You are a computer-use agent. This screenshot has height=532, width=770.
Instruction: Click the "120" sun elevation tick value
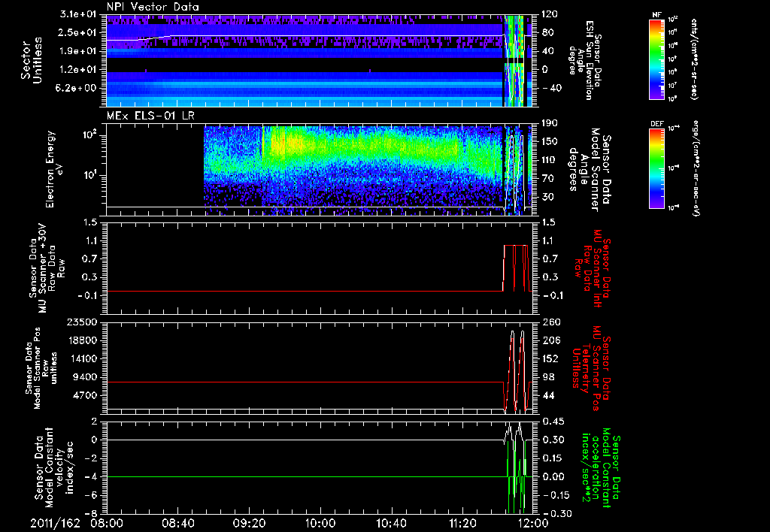pos(550,14)
